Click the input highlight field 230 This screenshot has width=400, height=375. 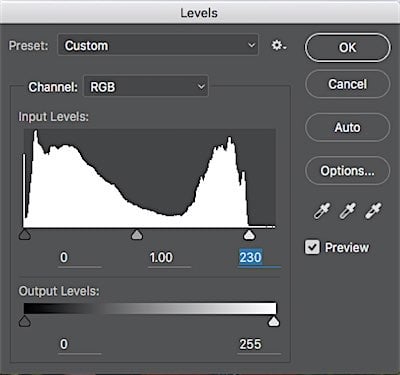click(259, 258)
